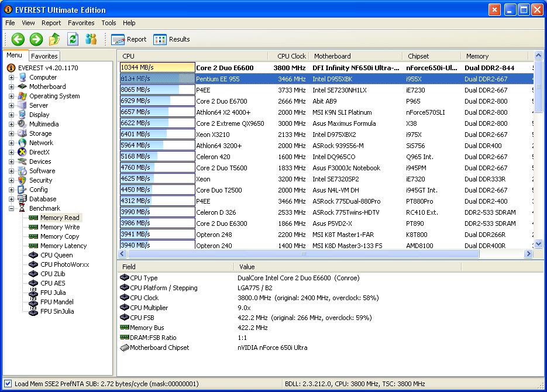Click the Security shield icon in tree
547x392 pixels.
coord(22,180)
